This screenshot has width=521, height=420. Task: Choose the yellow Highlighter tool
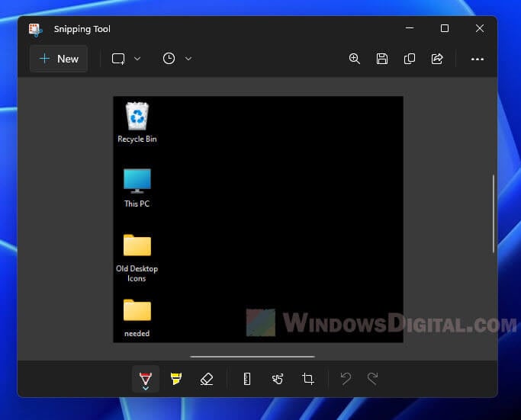click(175, 379)
